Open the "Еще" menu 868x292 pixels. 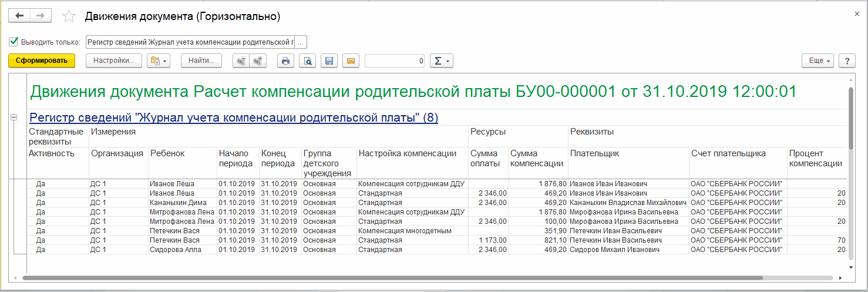coord(817,61)
